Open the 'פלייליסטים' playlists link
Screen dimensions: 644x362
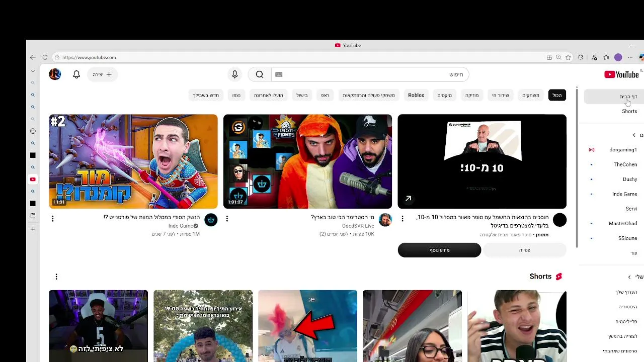[626, 321]
